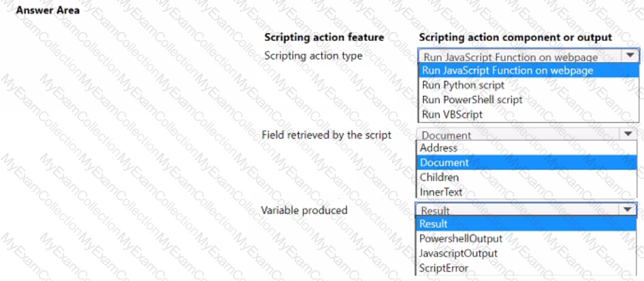Pick Children from the field list
644x281 pixels.
(439, 178)
